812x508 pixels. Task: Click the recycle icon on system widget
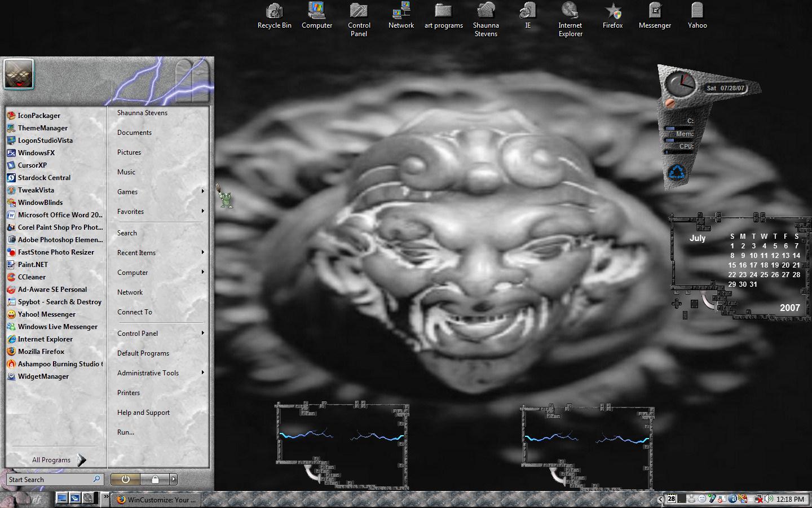676,172
